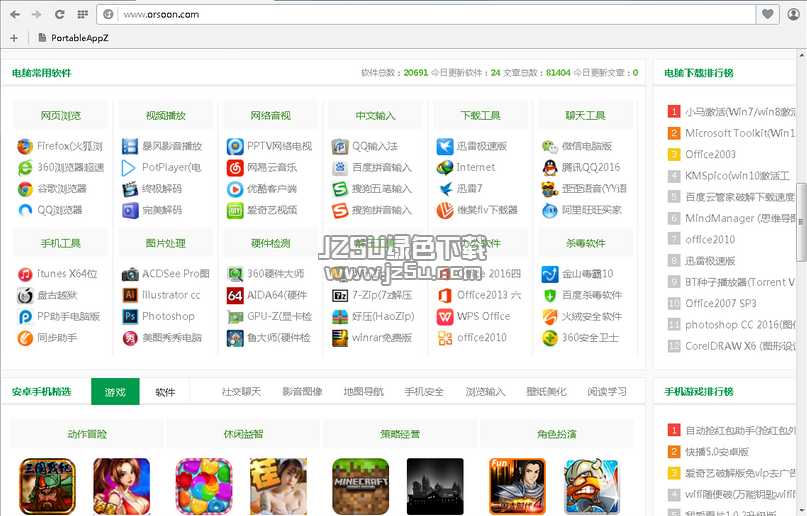
Task: Click the Office2003 ranking entry
Action: click(710, 154)
